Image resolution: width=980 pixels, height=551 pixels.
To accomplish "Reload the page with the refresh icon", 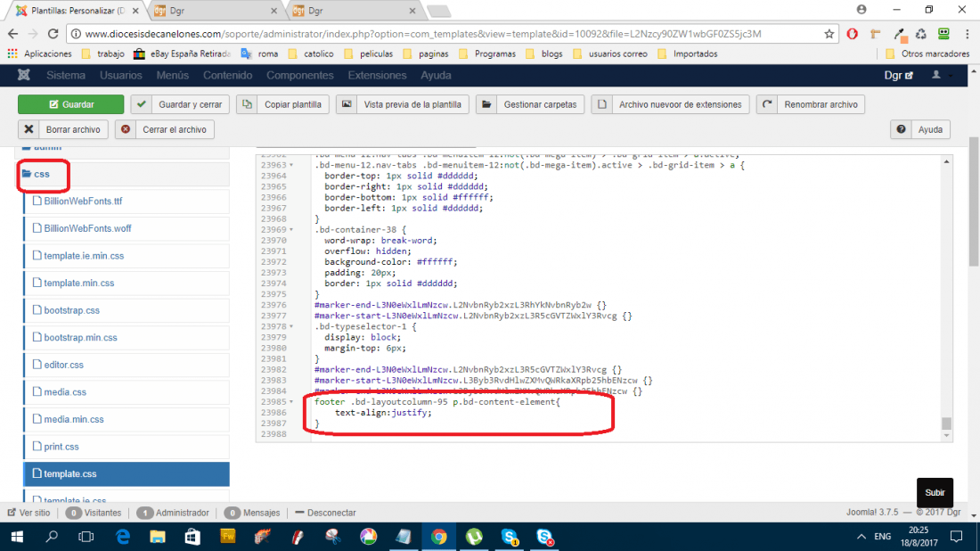I will [53, 34].
